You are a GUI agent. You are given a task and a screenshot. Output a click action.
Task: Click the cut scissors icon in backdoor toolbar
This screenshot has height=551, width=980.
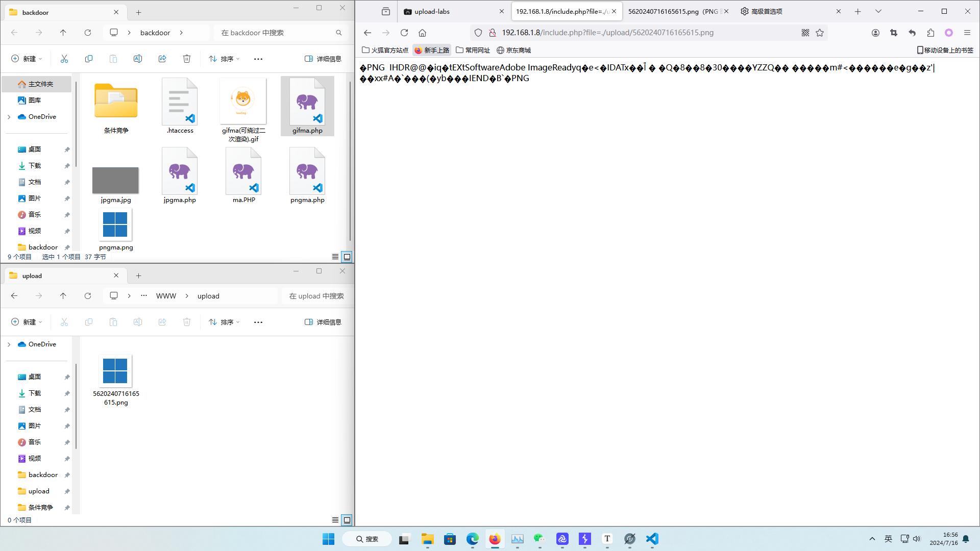click(x=64, y=59)
